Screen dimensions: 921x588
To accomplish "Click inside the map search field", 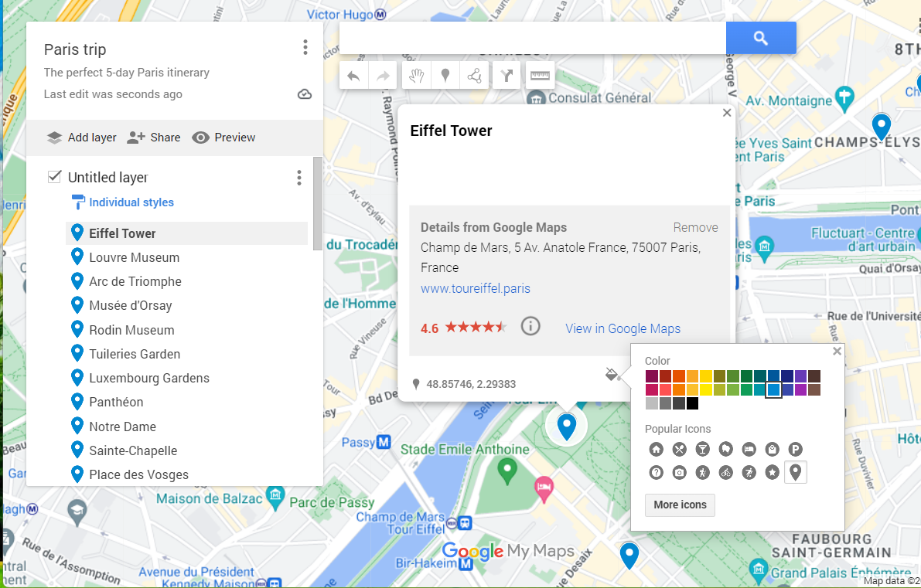I will click(531, 37).
